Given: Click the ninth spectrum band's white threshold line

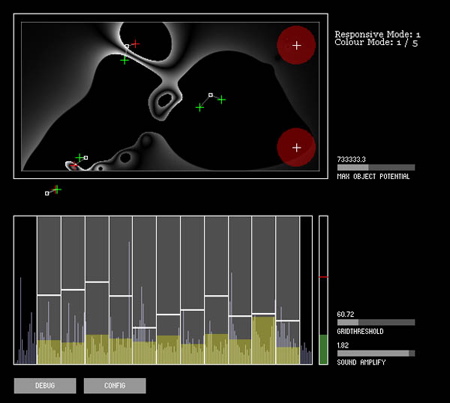Looking at the screenshot, I should (x=240, y=316).
